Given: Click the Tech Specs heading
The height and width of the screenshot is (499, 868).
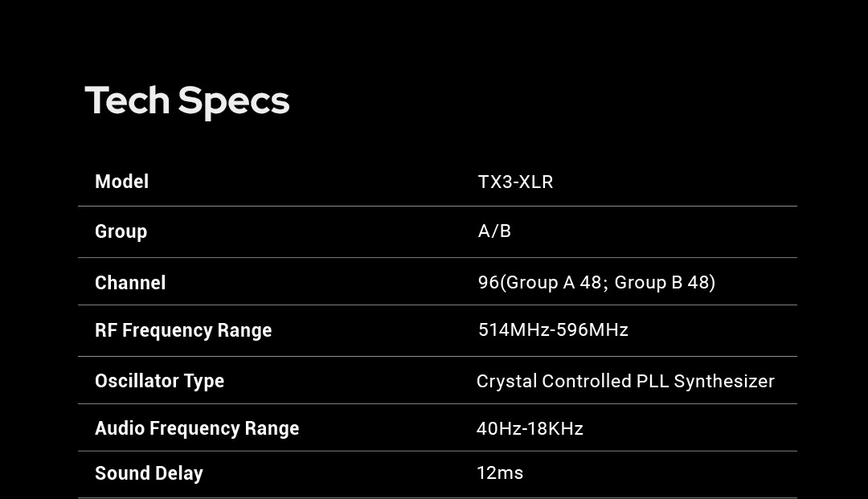Looking at the screenshot, I should pyautogui.click(x=186, y=101).
